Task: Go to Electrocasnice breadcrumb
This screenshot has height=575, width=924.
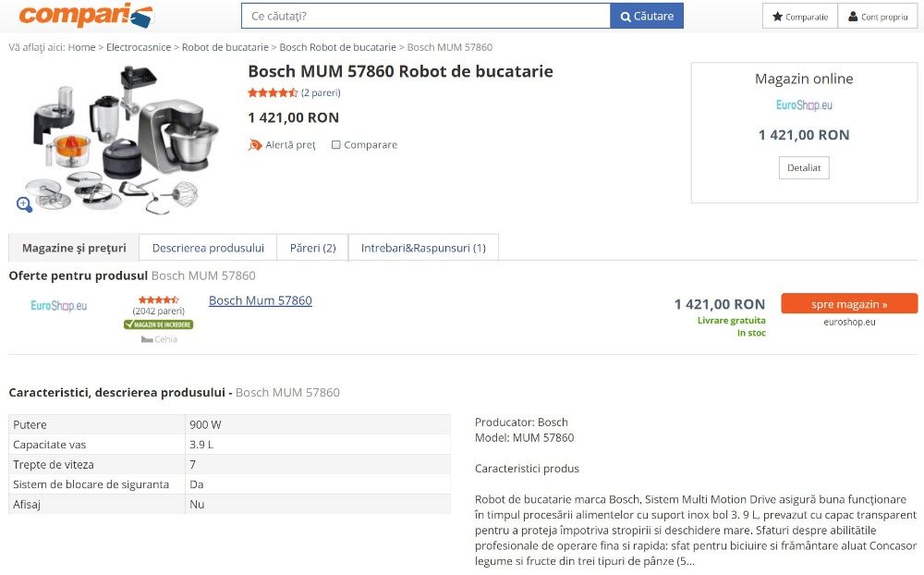Action: 139,47
